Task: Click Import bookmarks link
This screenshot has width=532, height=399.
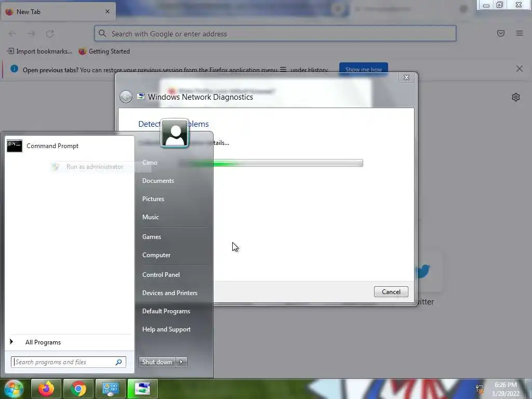Action: point(39,51)
